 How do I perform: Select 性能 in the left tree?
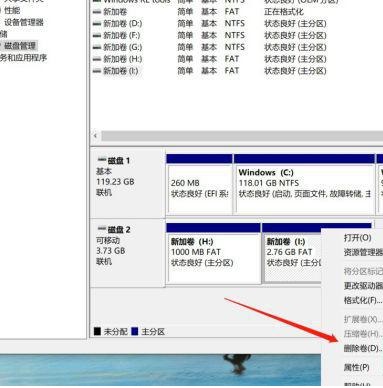click(12, 11)
